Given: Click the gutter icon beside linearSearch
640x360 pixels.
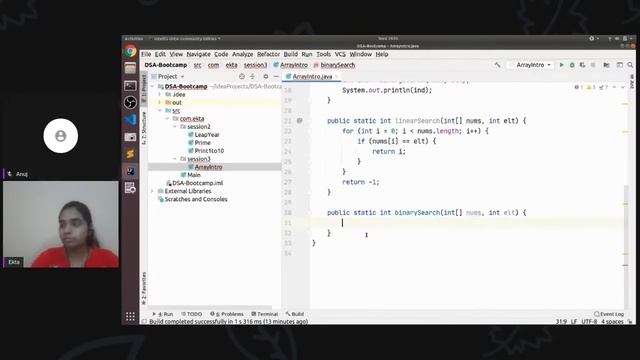Looking at the screenshot, I should [300, 121].
